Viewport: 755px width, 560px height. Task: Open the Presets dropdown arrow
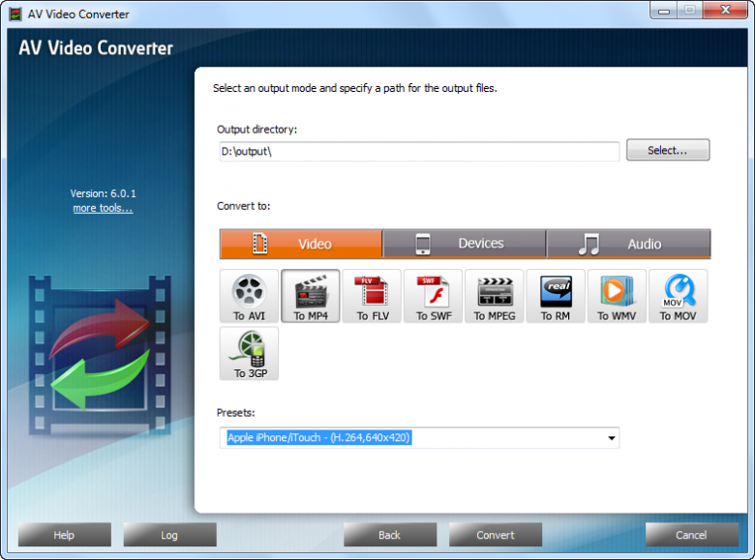pyautogui.click(x=611, y=438)
